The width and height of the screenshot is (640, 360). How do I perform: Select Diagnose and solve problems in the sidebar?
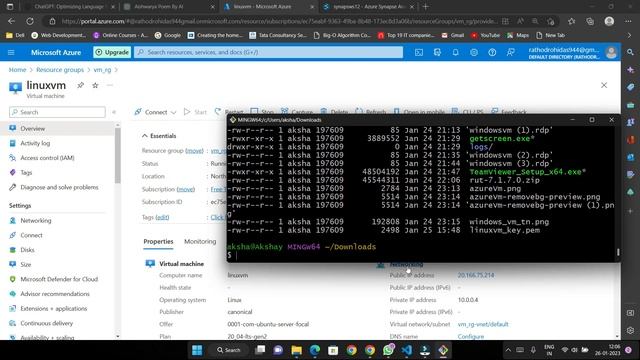[59, 187]
